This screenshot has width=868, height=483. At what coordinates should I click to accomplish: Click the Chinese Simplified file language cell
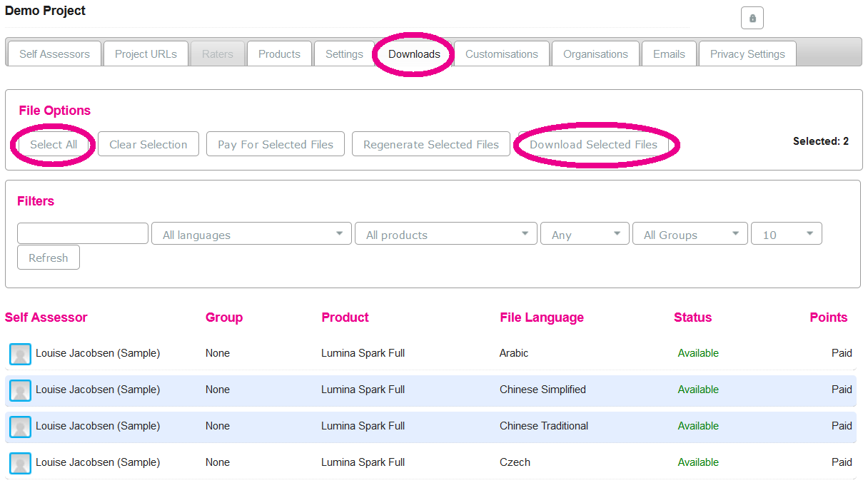542,390
